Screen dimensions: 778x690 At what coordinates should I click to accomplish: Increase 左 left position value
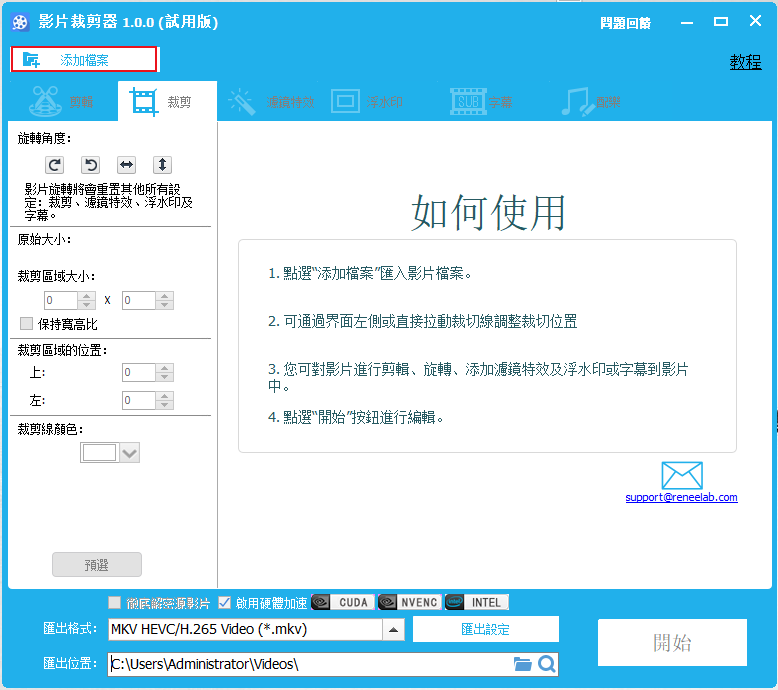(x=165, y=395)
